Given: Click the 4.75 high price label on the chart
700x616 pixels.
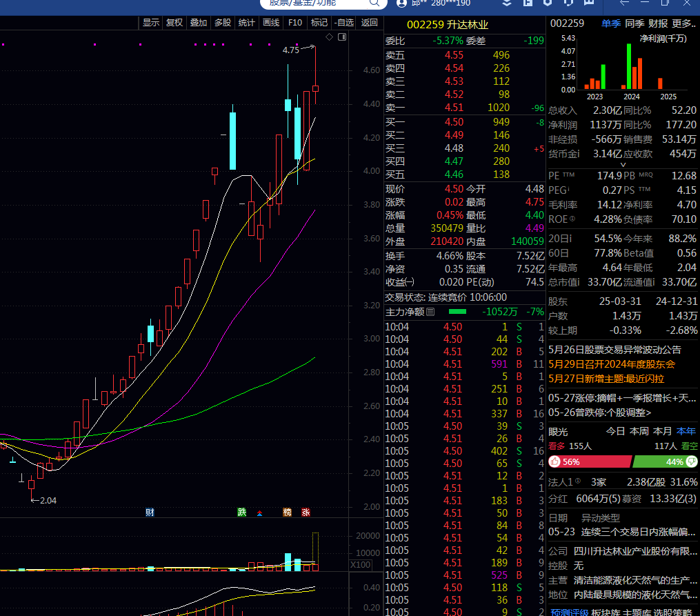Looking at the screenshot, I should [x=290, y=50].
